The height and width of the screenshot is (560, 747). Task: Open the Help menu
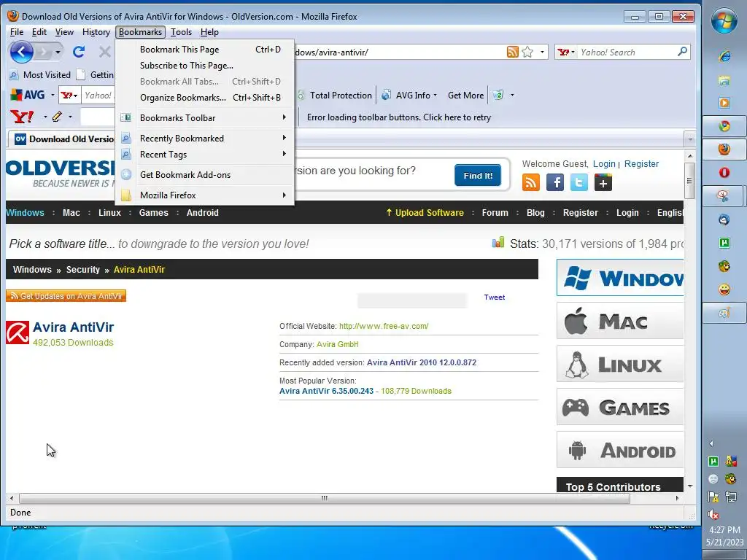point(209,32)
